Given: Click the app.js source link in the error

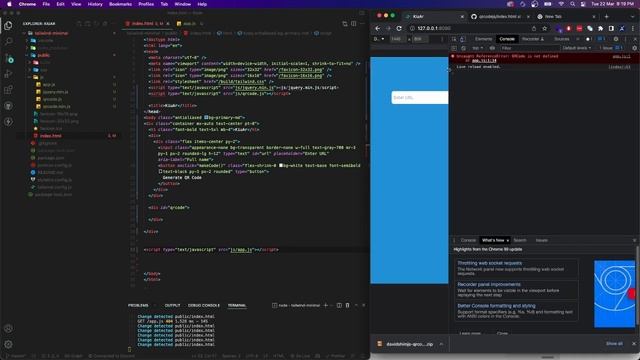Looking at the screenshot, I should (x=484, y=61).
